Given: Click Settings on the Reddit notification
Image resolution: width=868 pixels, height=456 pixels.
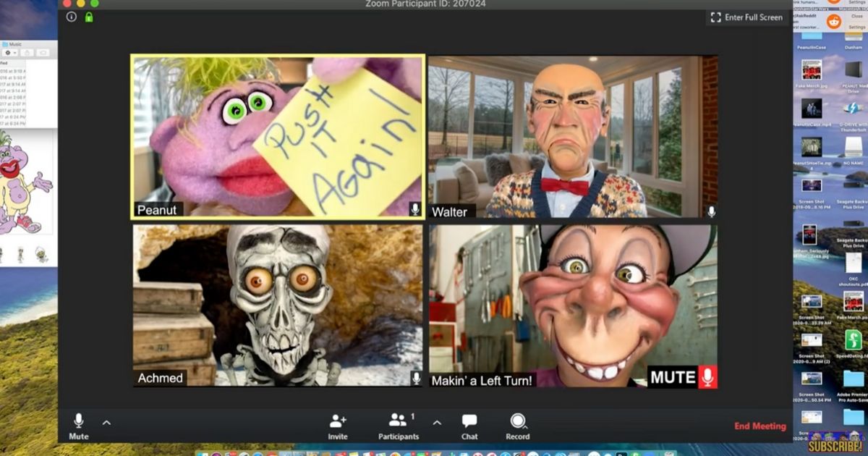Looking at the screenshot, I should coord(856,27).
